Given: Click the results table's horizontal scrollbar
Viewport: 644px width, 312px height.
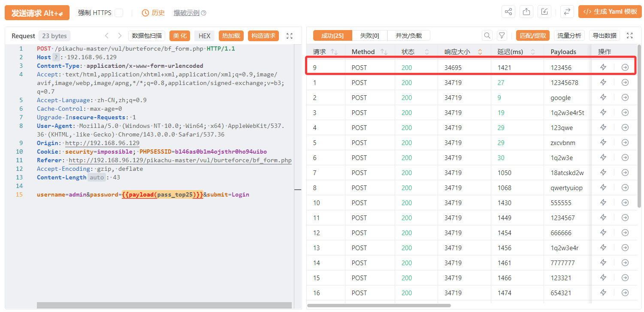Looking at the screenshot, I should [379, 306].
